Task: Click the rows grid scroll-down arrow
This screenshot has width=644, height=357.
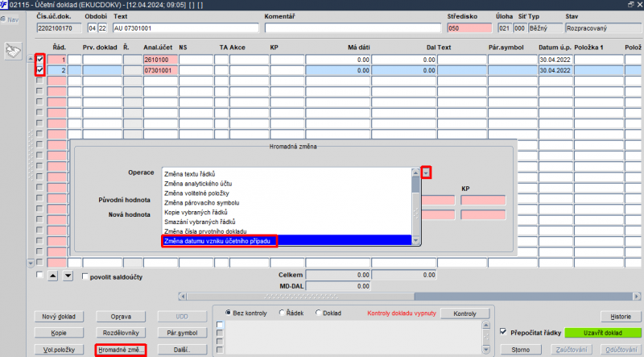Action: point(31,263)
